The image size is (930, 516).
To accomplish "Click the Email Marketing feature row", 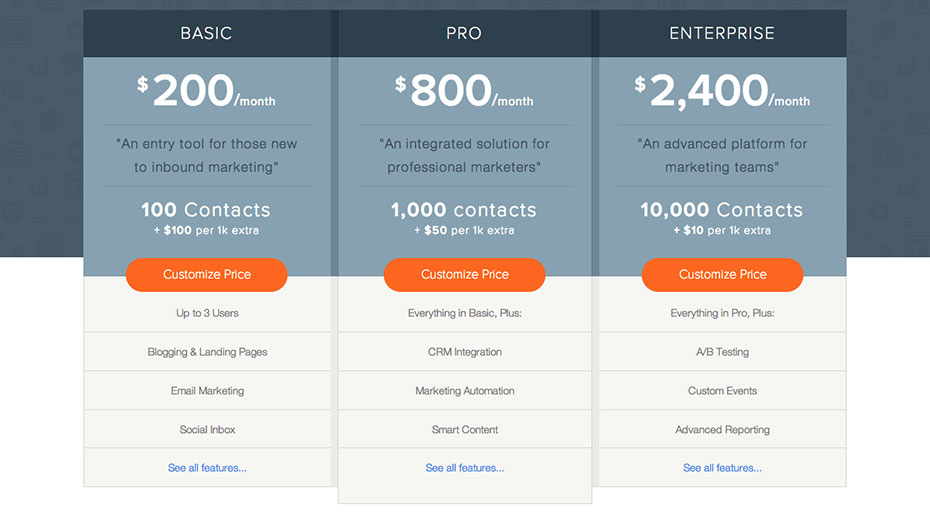I will pos(207,391).
